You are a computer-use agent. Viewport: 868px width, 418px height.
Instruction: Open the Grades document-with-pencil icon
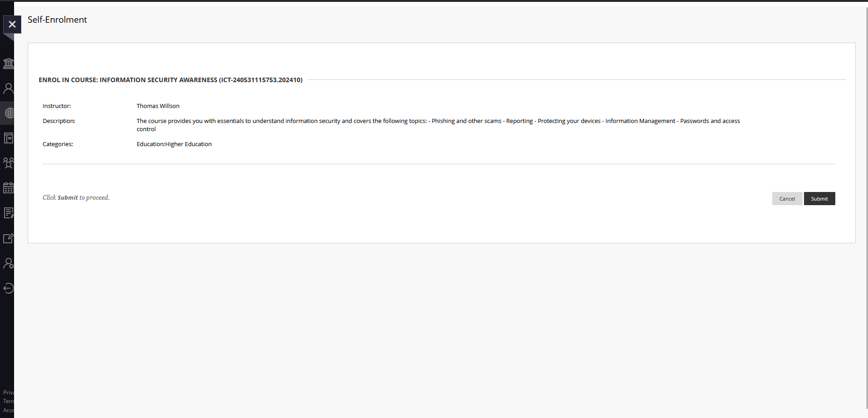point(8,213)
